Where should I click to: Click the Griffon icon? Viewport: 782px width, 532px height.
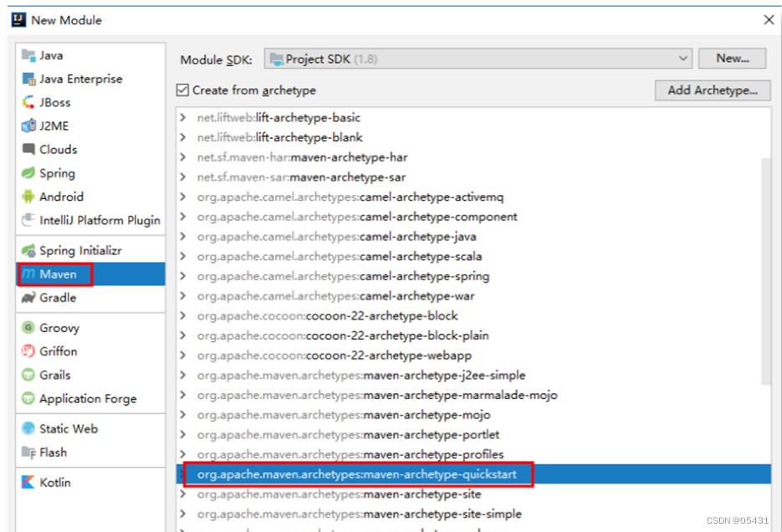click(28, 351)
